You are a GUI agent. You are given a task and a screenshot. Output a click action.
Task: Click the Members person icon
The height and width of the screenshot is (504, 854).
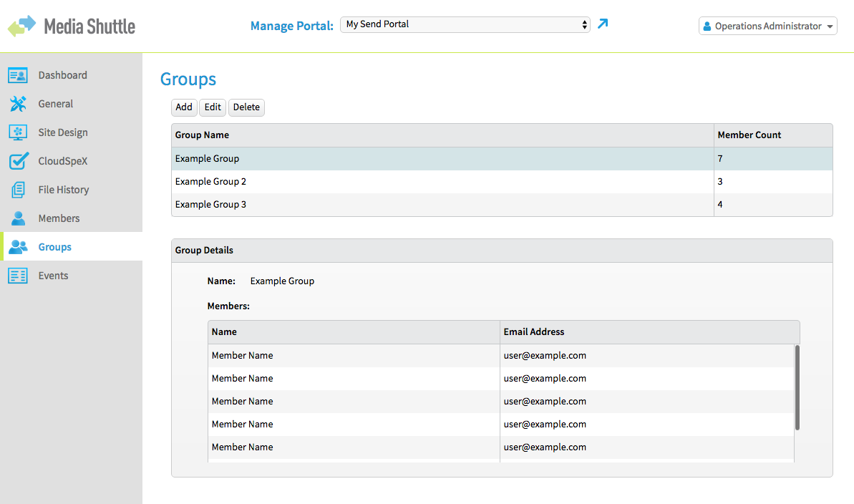18,218
